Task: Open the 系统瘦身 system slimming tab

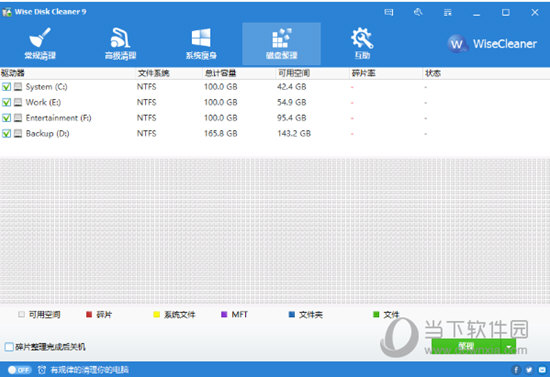Action: (x=201, y=43)
